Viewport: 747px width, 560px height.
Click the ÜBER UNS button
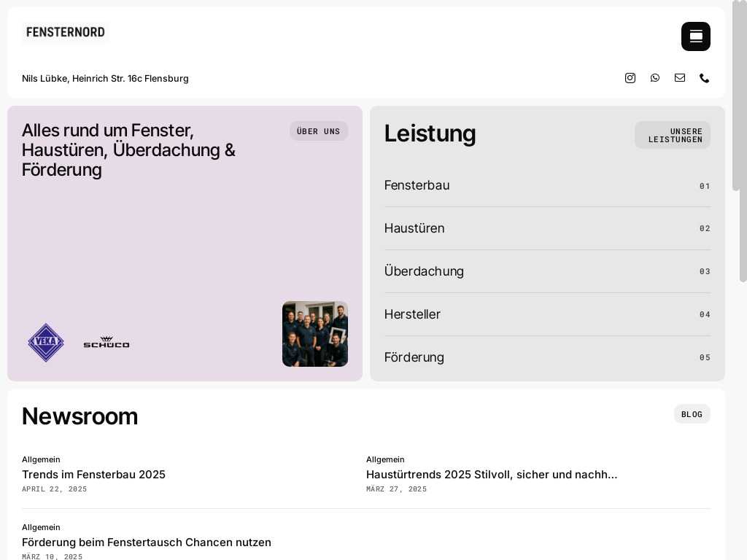tap(319, 131)
